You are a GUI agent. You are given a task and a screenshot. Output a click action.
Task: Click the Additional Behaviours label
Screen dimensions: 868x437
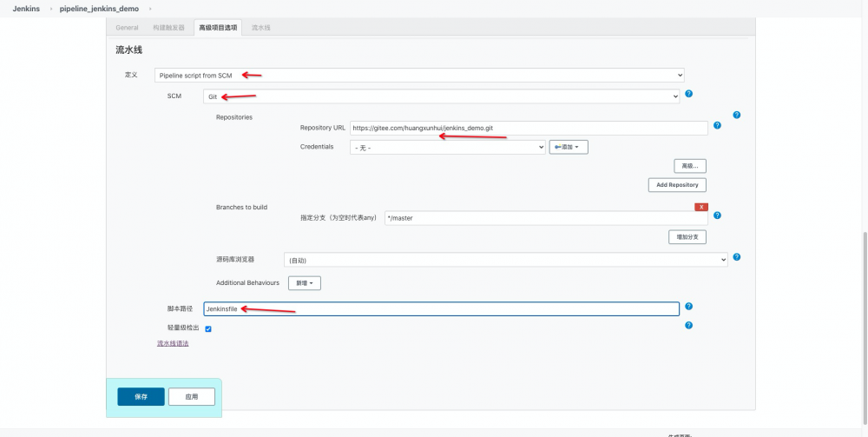247,283
